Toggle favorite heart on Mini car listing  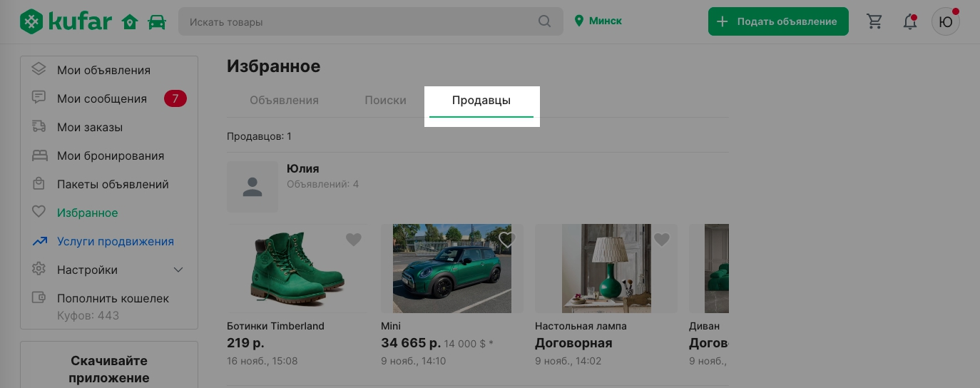506,240
